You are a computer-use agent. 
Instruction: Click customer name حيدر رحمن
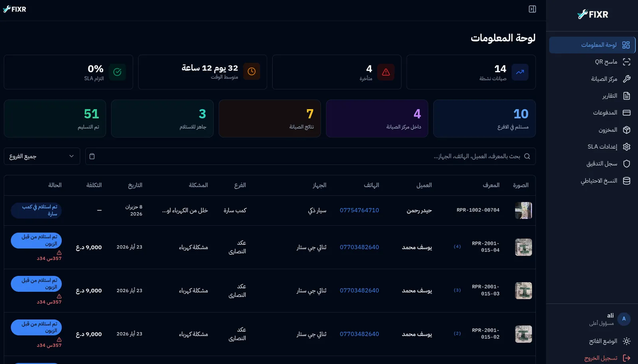(419, 211)
